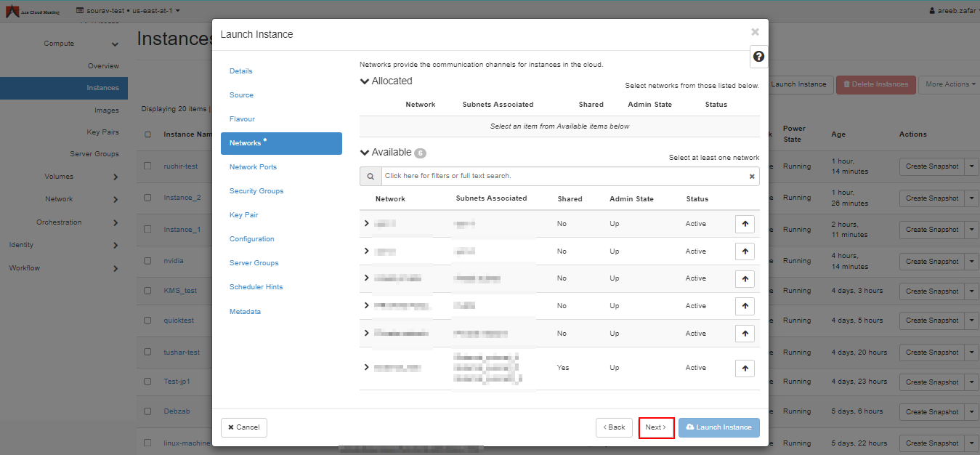
Task: Close the Launch Instance dialog with X
Action: 755,32
